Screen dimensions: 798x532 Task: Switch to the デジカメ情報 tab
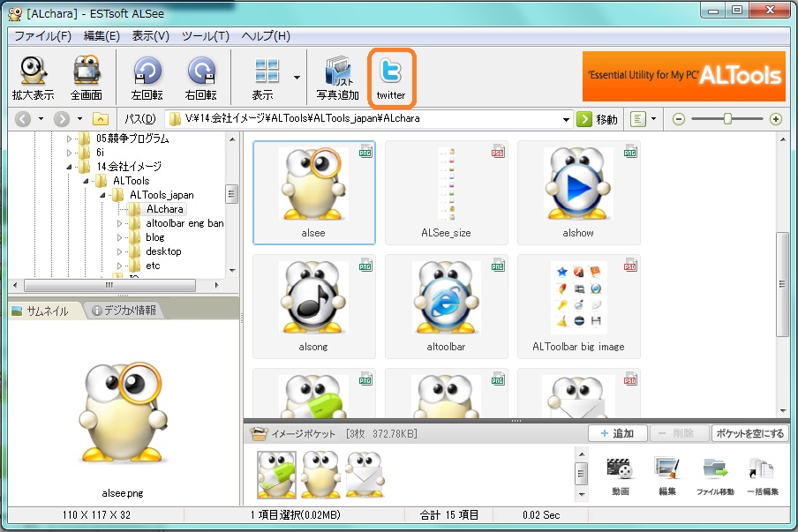coord(124,311)
